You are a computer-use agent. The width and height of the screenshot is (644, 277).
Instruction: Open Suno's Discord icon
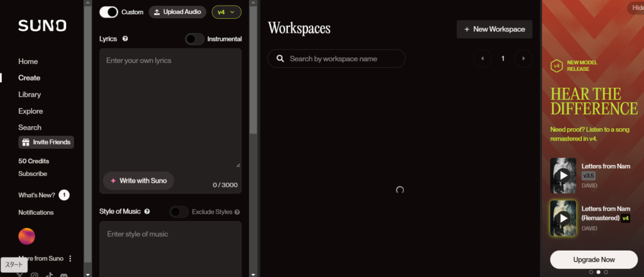point(64,275)
